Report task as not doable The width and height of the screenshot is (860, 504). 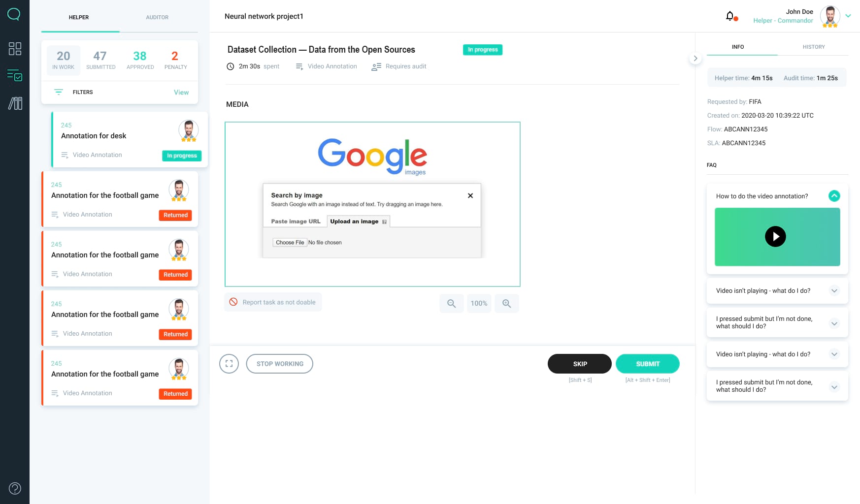(x=273, y=302)
